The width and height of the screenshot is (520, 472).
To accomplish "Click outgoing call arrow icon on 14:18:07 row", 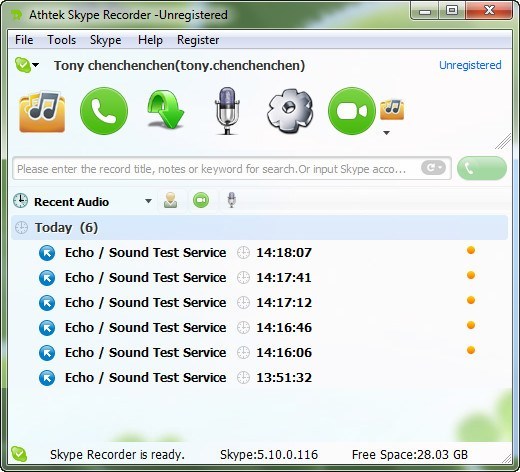I will point(47,253).
